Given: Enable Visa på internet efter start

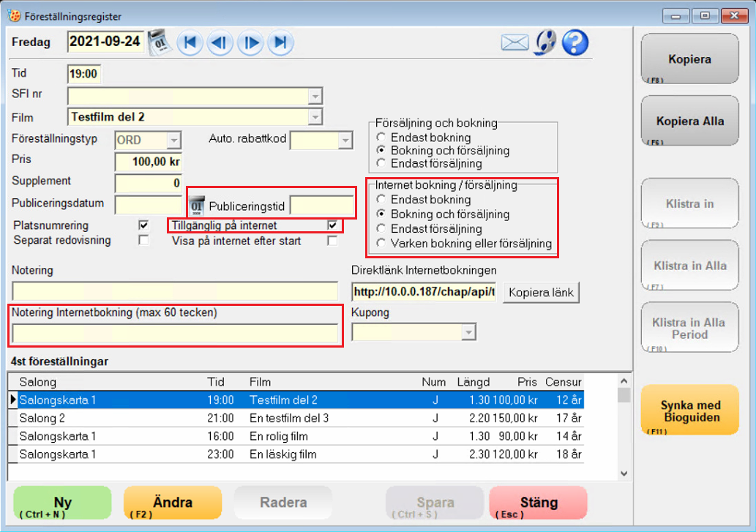Looking at the screenshot, I should click(333, 241).
